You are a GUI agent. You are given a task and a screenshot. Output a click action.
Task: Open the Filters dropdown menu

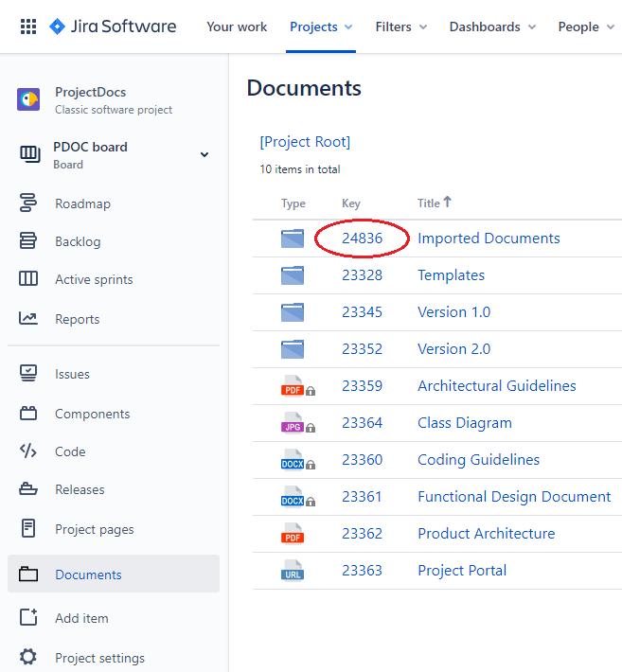click(x=400, y=27)
